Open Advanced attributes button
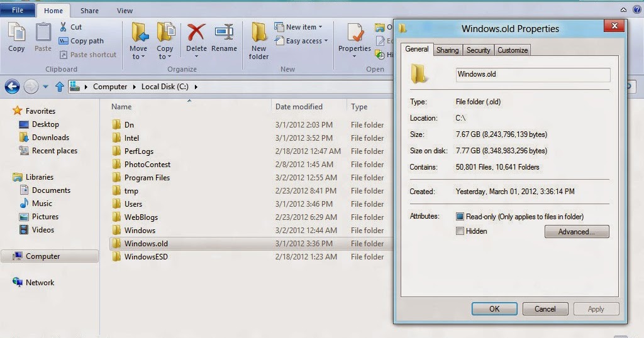Image resolution: width=644 pixels, height=338 pixels. tap(577, 232)
